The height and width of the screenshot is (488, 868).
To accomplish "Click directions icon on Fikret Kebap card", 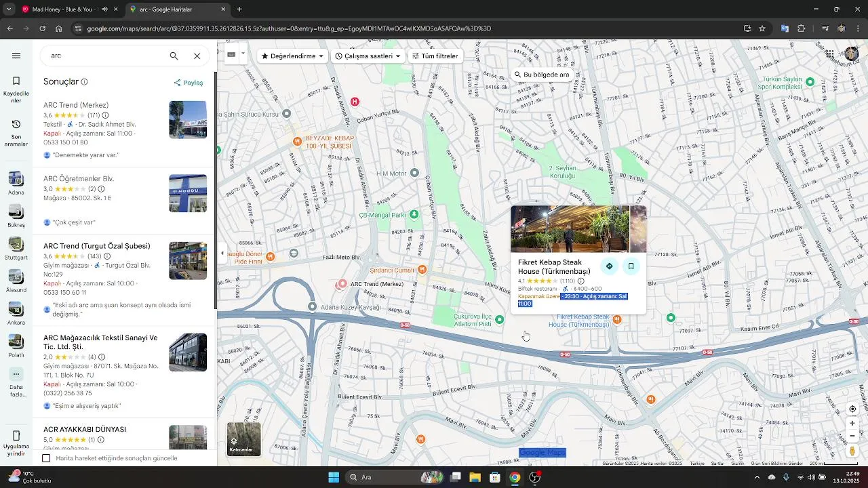I will coord(609,266).
